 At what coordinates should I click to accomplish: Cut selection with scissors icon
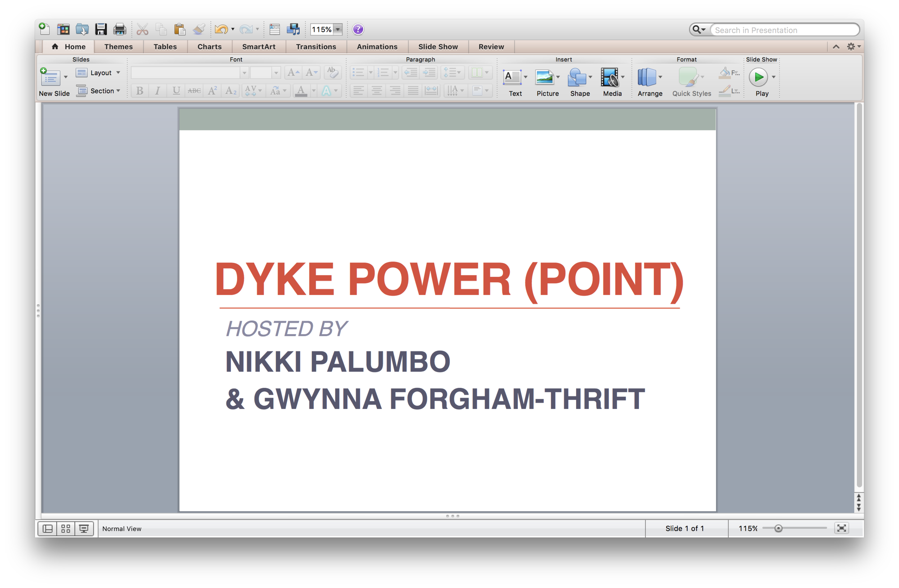142,29
